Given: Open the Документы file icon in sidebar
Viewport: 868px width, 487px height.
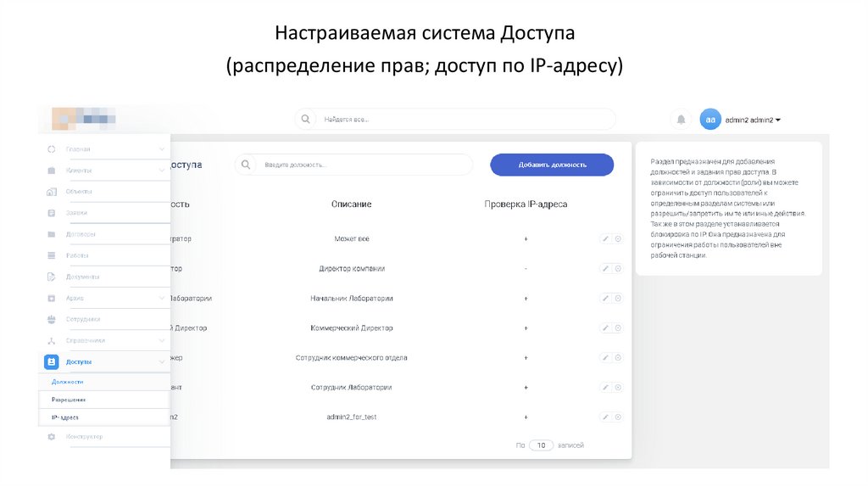Looking at the screenshot, I should [52, 277].
